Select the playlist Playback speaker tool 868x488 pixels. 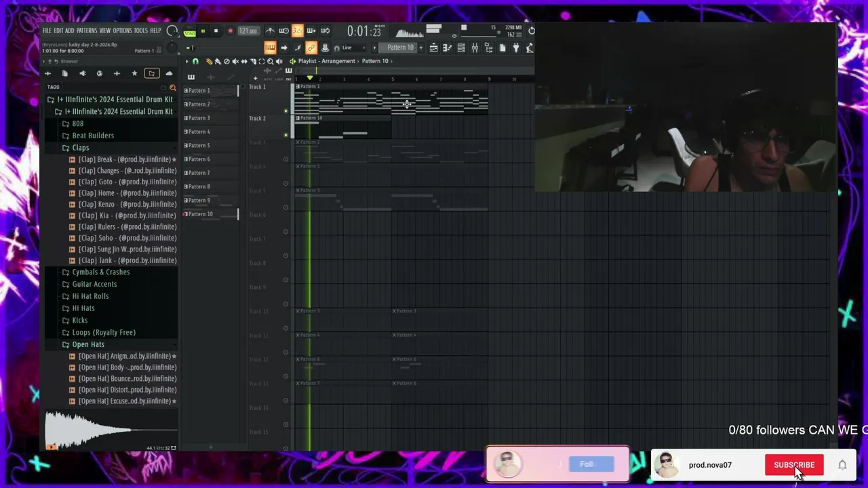279,61
